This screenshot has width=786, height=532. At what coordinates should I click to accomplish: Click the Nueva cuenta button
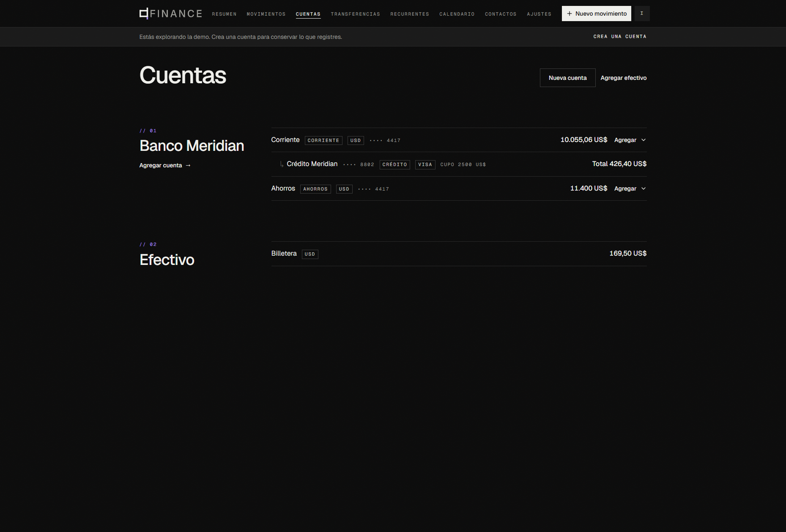click(x=567, y=78)
